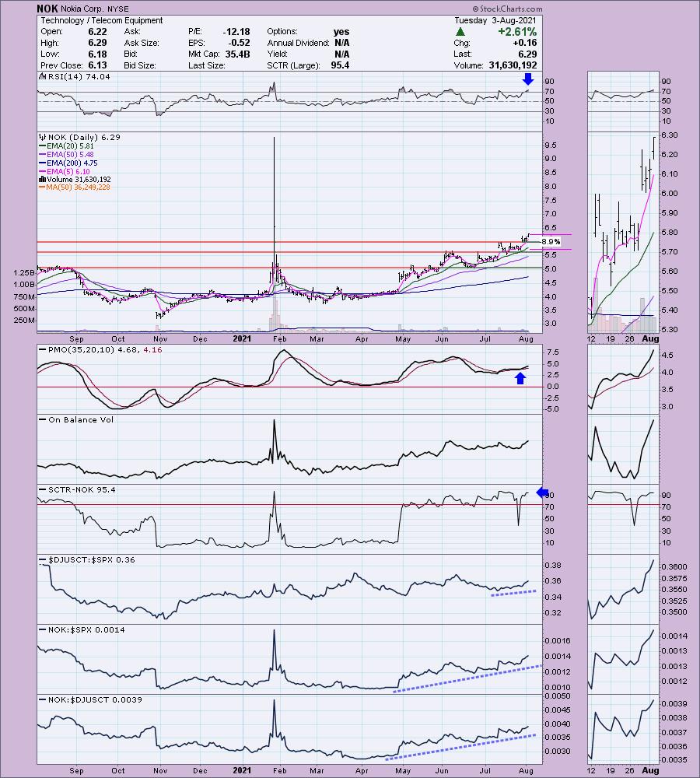Click the Prev Close value 6.13
Viewport: 700px width, 778px height.
coord(97,65)
